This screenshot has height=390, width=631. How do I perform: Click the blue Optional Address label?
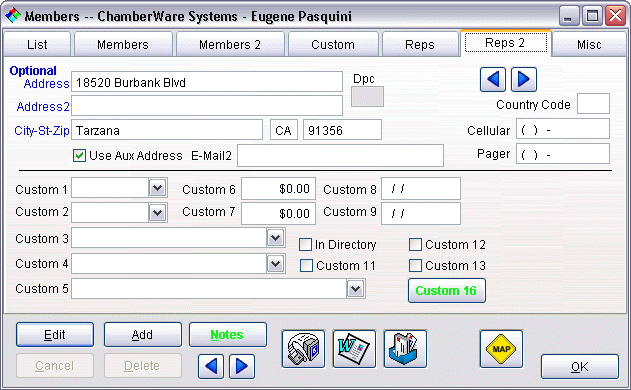(x=39, y=77)
